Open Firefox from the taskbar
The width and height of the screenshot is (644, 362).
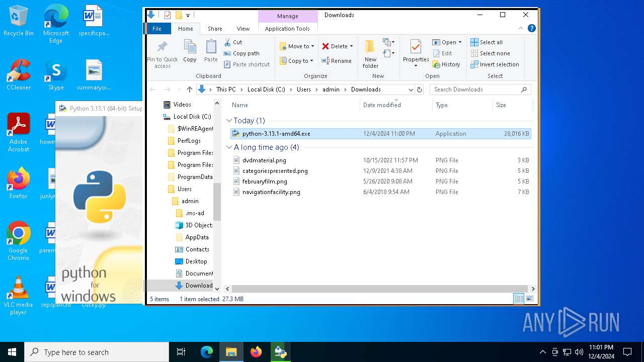click(x=256, y=352)
